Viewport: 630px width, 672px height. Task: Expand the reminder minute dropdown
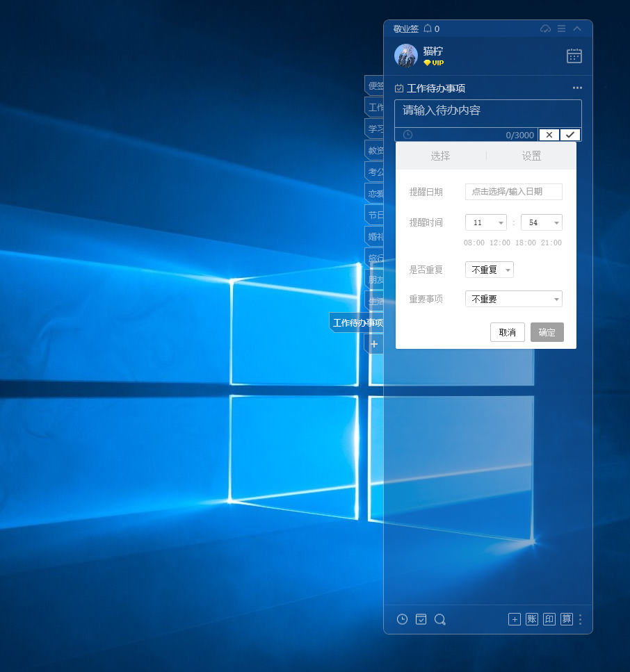click(x=542, y=222)
